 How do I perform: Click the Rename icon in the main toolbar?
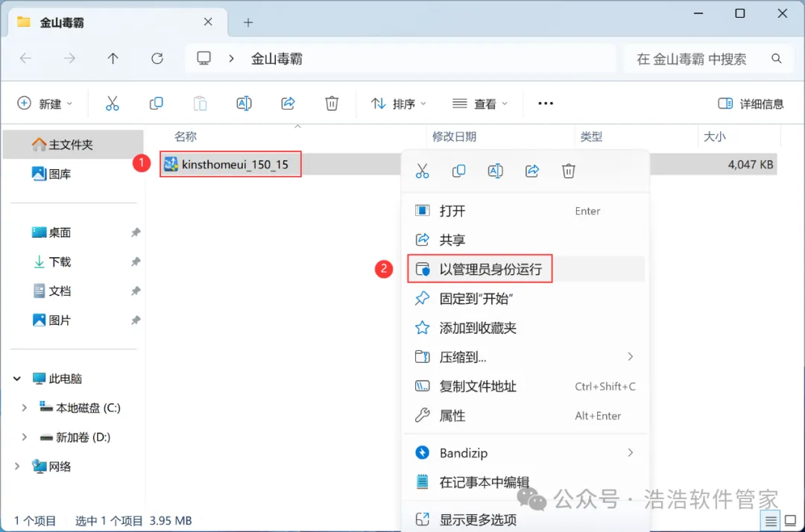click(244, 104)
